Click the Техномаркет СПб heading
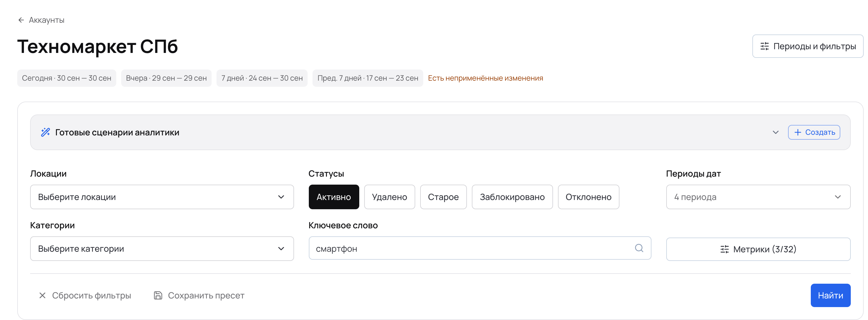868x320 pixels. 98,46
